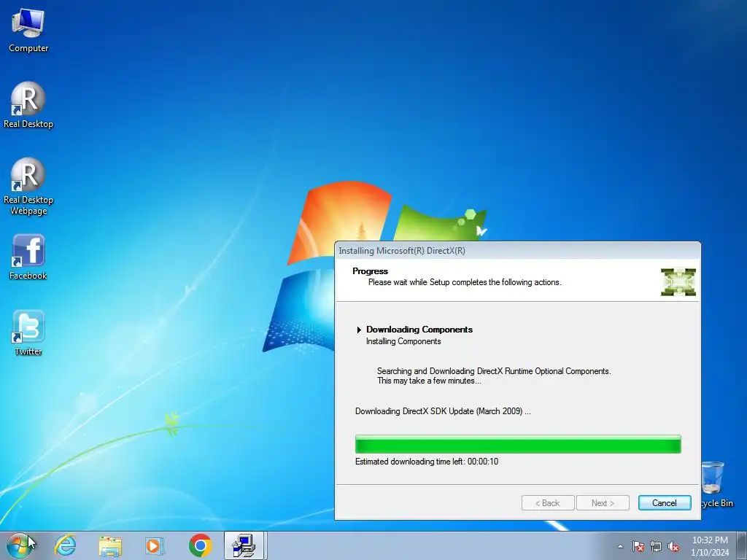Image resolution: width=747 pixels, height=560 pixels.
Task: Click the 'Installing Components' step text
Action: point(403,341)
